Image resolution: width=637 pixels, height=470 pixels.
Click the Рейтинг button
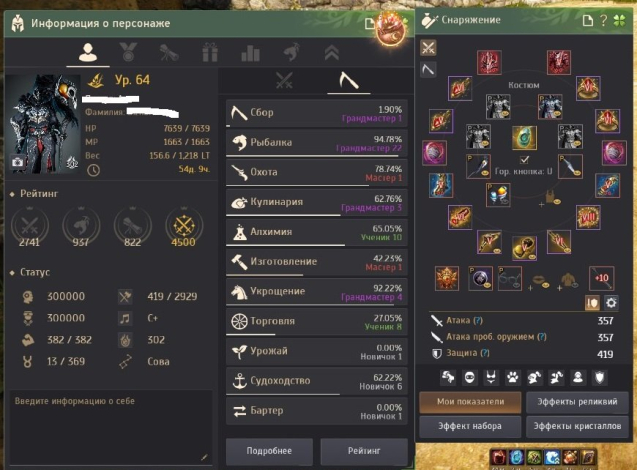tap(364, 451)
